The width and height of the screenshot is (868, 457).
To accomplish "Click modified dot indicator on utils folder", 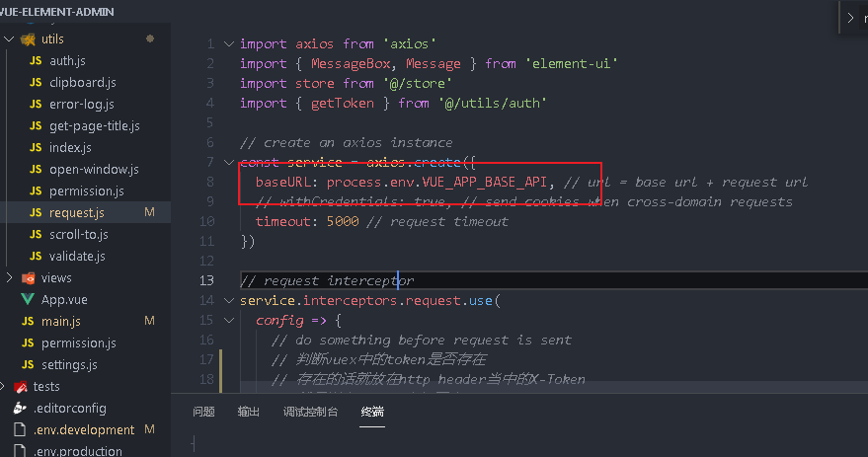I will 149,38.
